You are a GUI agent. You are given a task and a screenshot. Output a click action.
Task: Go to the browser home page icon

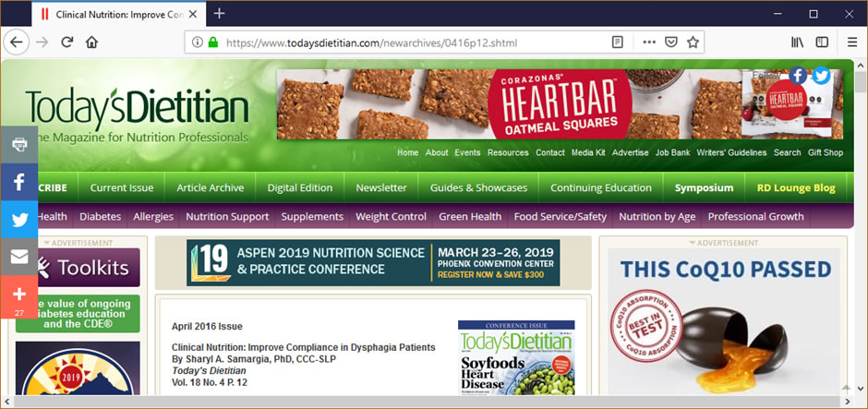92,42
